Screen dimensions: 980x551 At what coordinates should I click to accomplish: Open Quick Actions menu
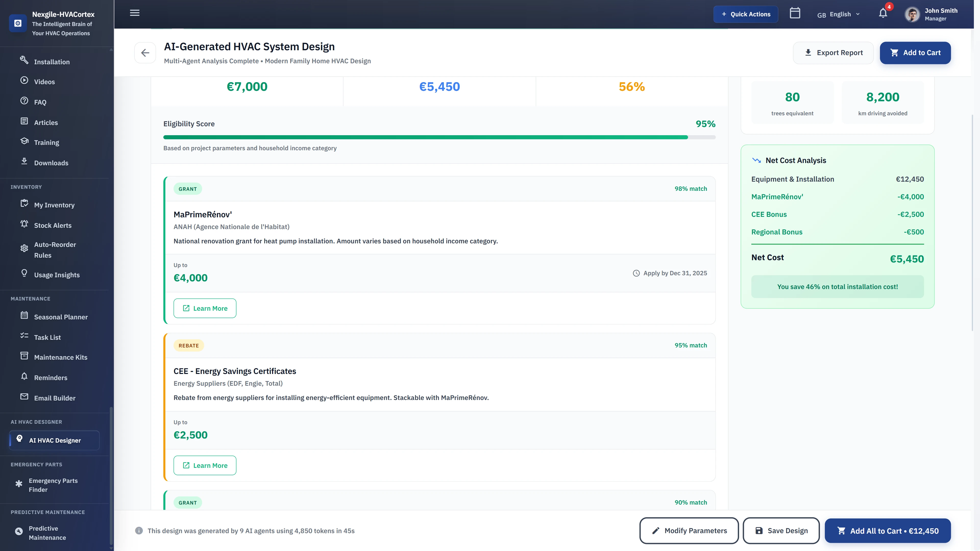pos(745,15)
